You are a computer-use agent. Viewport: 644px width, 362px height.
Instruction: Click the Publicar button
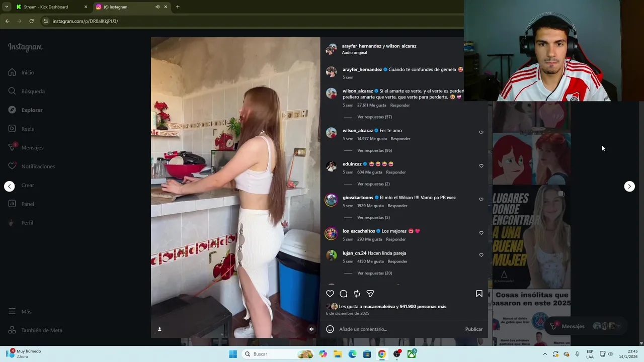point(473,329)
